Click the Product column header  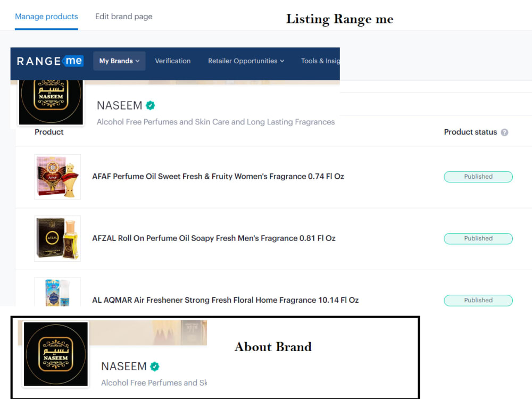pos(49,132)
